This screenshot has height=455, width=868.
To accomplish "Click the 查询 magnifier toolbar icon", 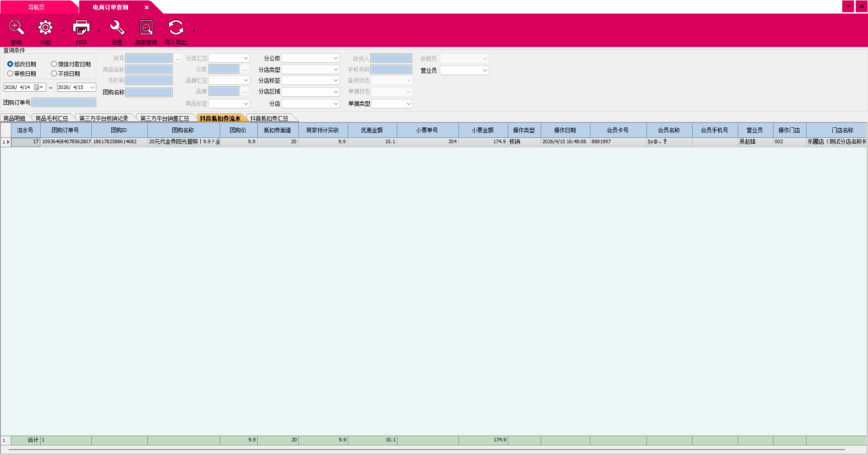I will pyautogui.click(x=16, y=28).
